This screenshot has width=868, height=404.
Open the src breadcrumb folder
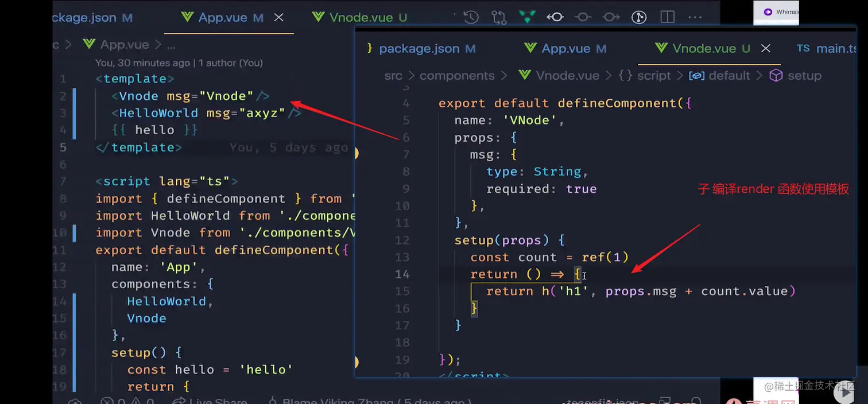click(x=393, y=76)
